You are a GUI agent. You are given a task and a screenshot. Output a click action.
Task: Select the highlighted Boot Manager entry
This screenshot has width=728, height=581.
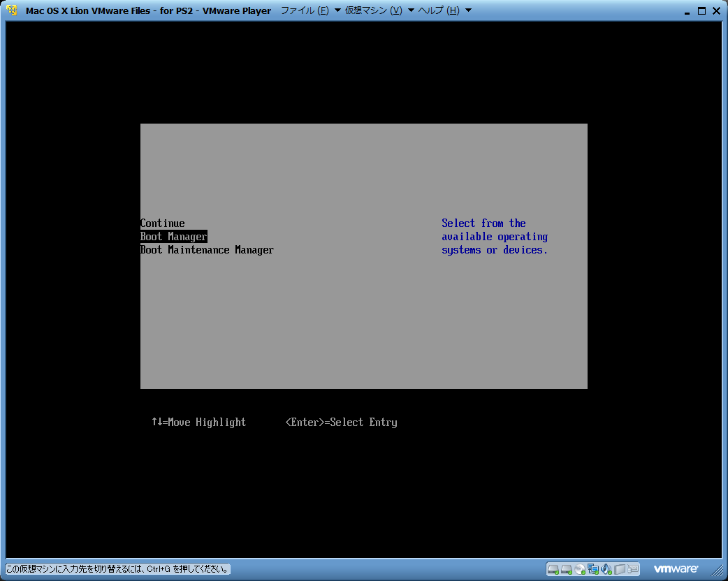click(x=174, y=237)
